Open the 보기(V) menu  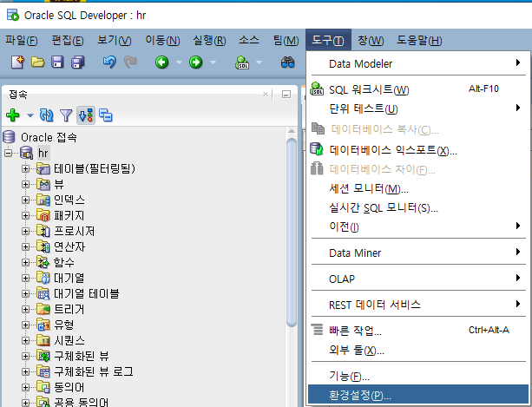click(115, 41)
